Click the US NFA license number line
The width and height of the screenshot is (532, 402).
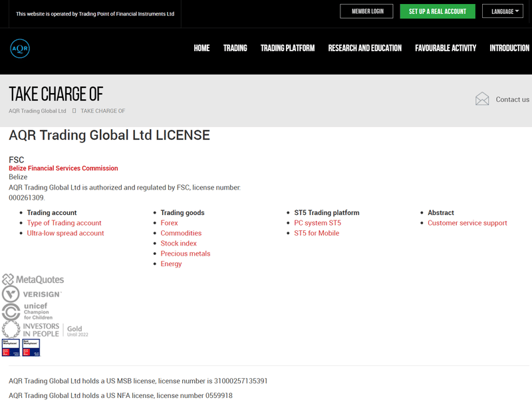pyautogui.click(x=121, y=395)
